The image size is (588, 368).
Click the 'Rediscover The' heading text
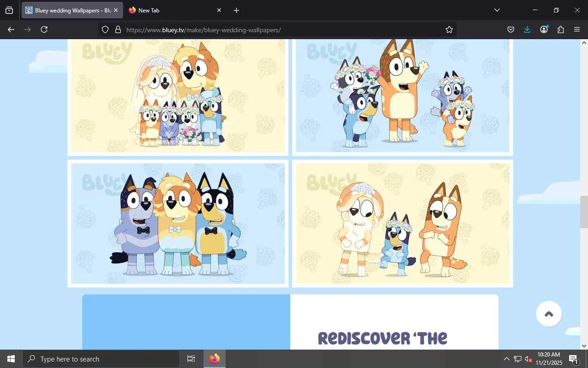tap(383, 338)
